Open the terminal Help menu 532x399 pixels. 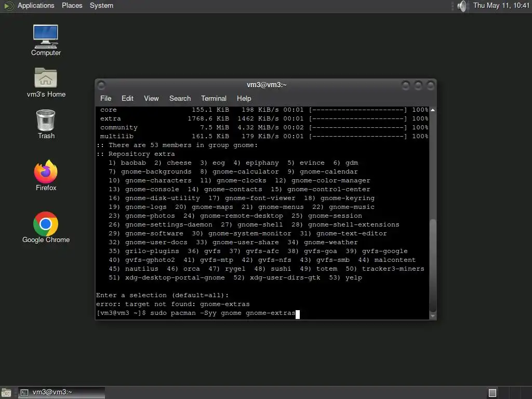244,98
